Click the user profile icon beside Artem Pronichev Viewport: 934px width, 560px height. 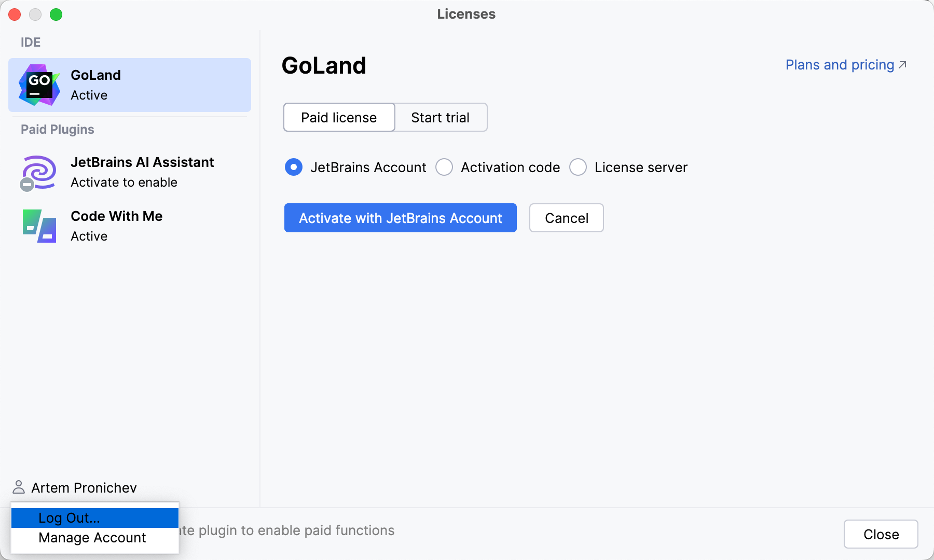click(x=19, y=487)
